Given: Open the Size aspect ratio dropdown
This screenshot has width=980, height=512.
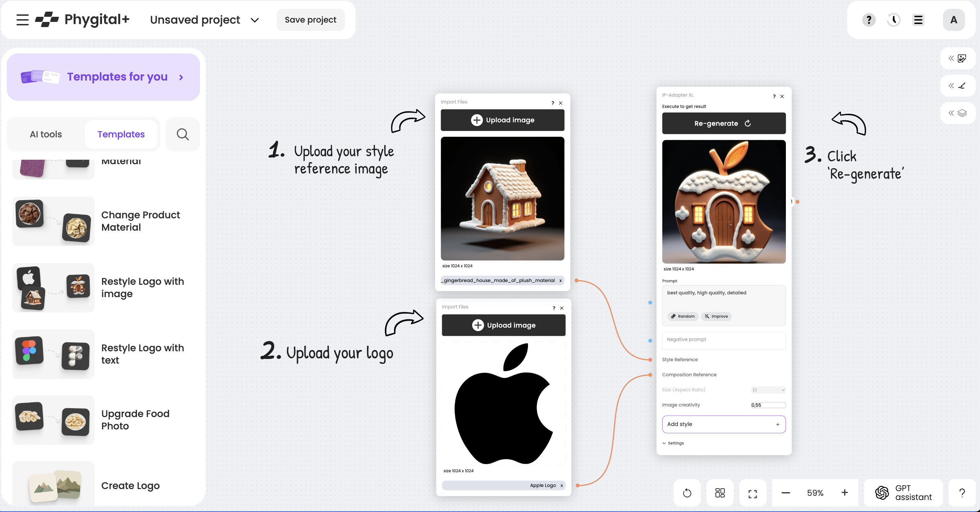Looking at the screenshot, I should tap(768, 390).
